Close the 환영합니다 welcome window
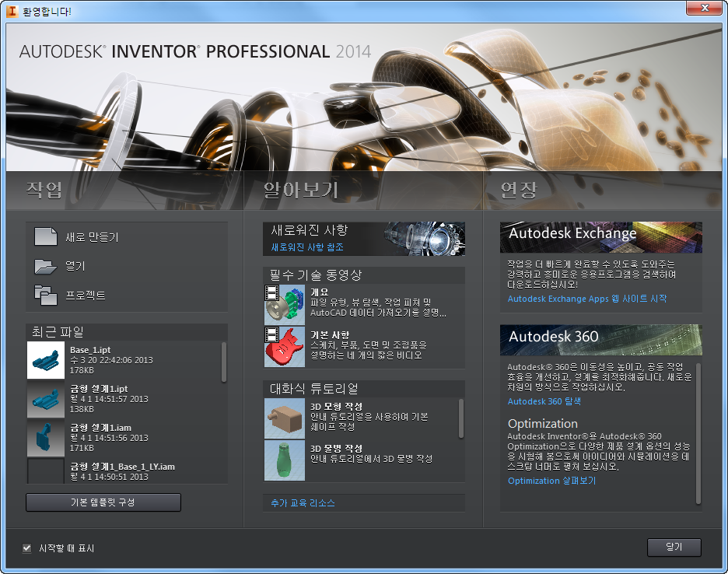Screen dimensions: 728x574 pos(705,8)
